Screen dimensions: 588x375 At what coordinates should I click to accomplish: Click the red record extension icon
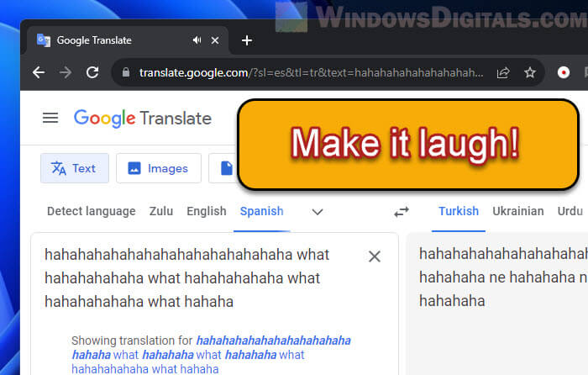tap(564, 72)
